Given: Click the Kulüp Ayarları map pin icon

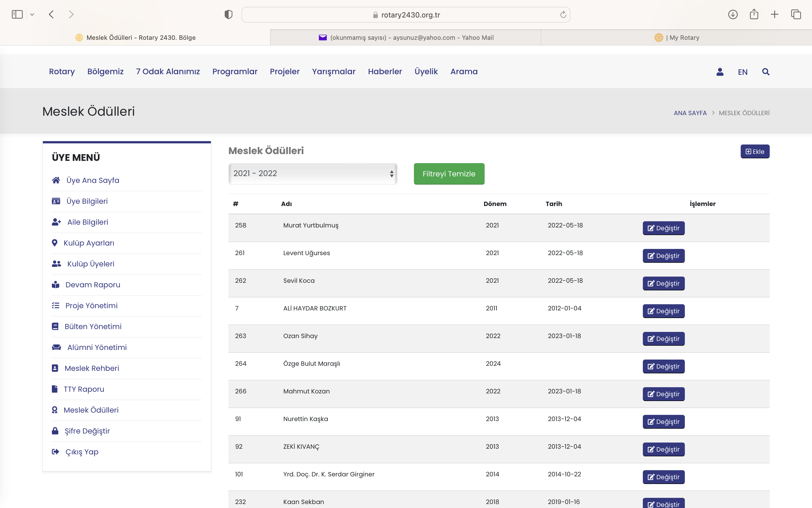Looking at the screenshot, I should coord(55,243).
